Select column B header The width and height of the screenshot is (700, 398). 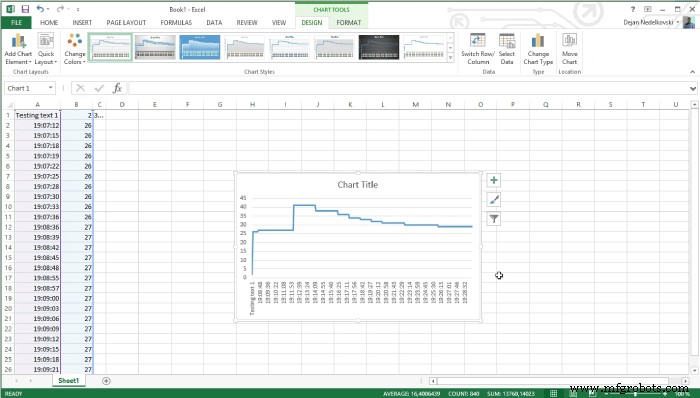pyautogui.click(x=76, y=104)
